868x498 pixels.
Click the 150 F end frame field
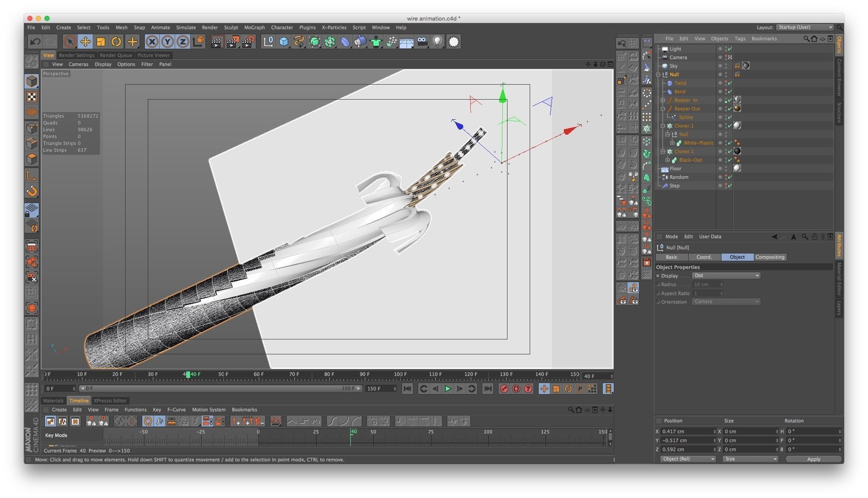381,389
